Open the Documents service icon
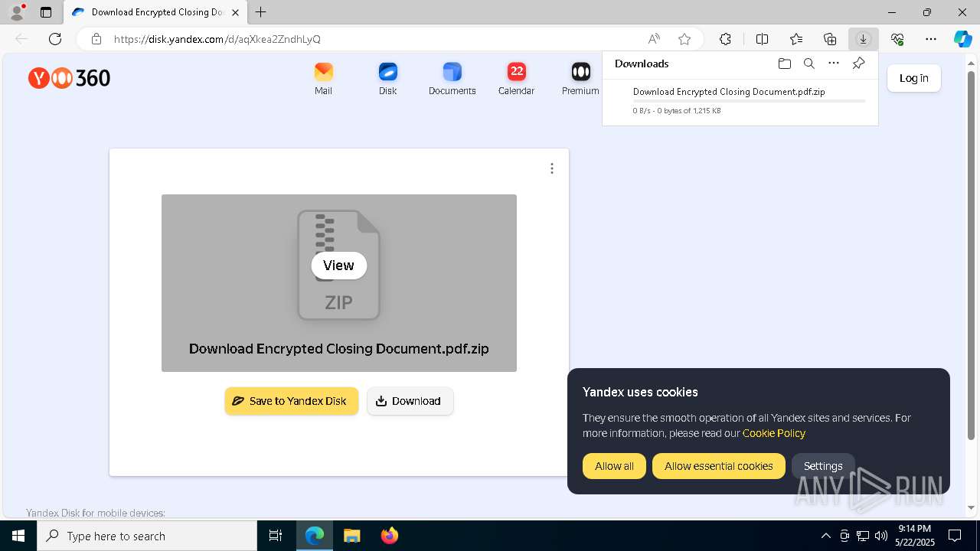 coord(452,79)
